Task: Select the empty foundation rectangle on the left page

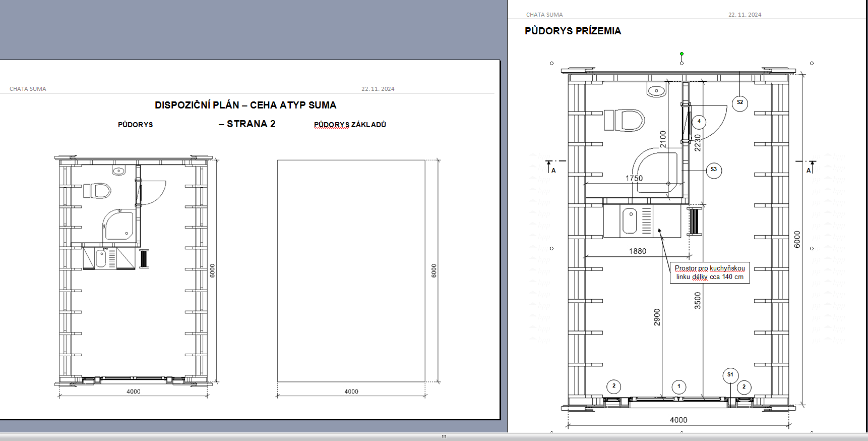Action: tap(351, 271)
